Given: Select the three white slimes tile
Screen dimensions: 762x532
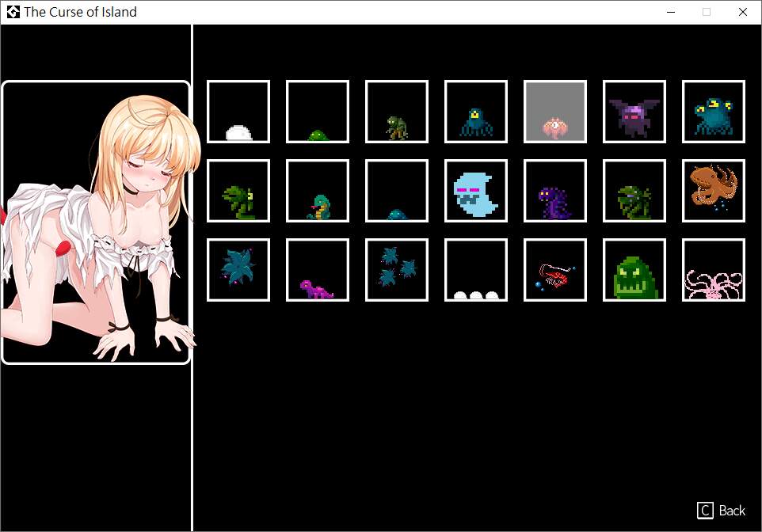Looking at the screenshot, I should coord(476,270).
